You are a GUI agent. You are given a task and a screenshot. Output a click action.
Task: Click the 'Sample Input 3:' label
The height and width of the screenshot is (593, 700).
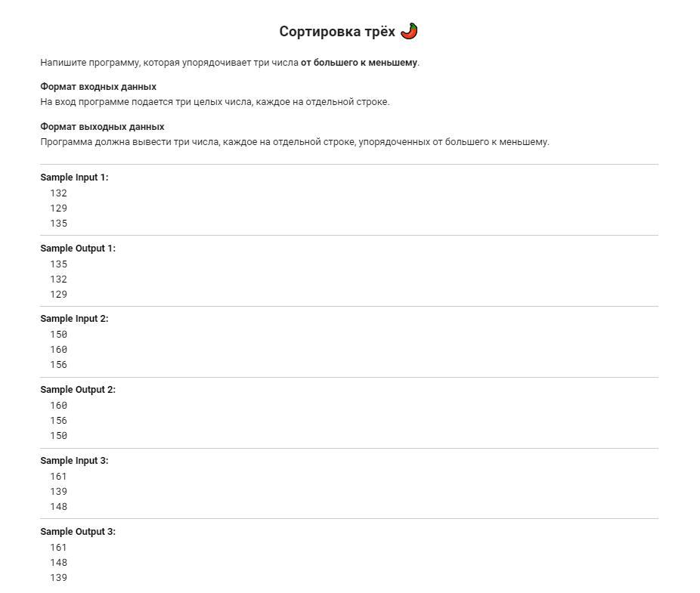pos(74,461)
